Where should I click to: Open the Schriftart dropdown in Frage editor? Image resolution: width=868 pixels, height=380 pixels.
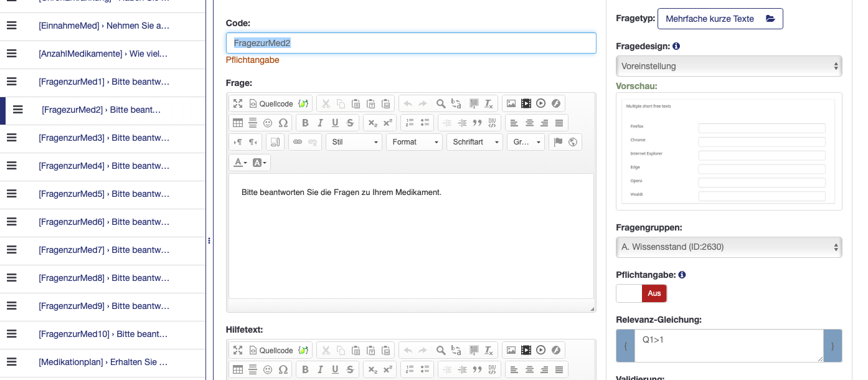(474, 142)
